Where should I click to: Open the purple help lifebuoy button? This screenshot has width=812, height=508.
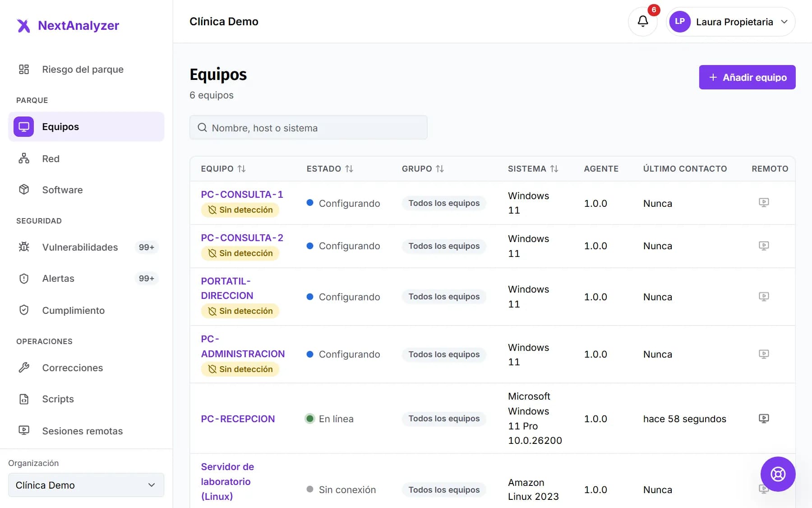(x=778, y=474)
